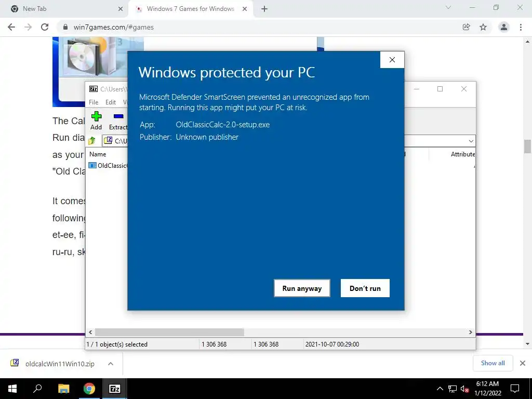The height and width of the screenshot is (399, 532).
Task: Open the Chrome profile avatar icon
Action: tap(504, 27)
